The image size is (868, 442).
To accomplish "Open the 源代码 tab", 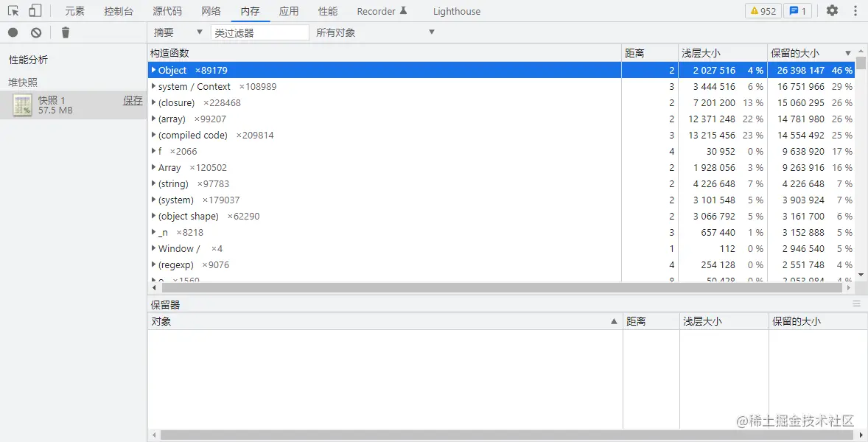I will pyautogui.click(x=167, y=11).
